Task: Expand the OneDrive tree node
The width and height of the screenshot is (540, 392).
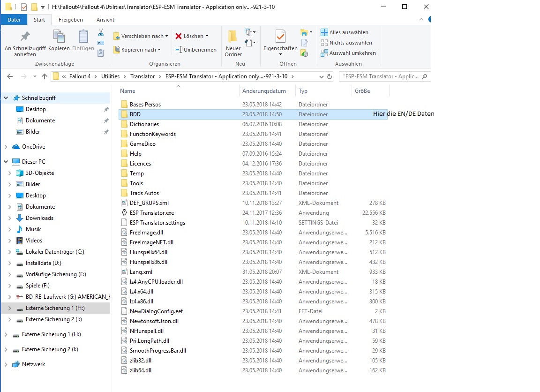Action: click(x=6, y=147)
